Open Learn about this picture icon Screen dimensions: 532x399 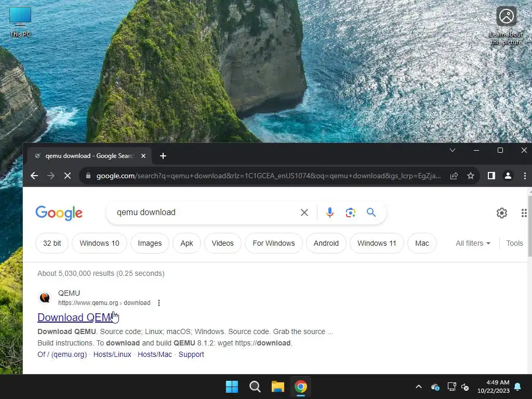point(506,25)
